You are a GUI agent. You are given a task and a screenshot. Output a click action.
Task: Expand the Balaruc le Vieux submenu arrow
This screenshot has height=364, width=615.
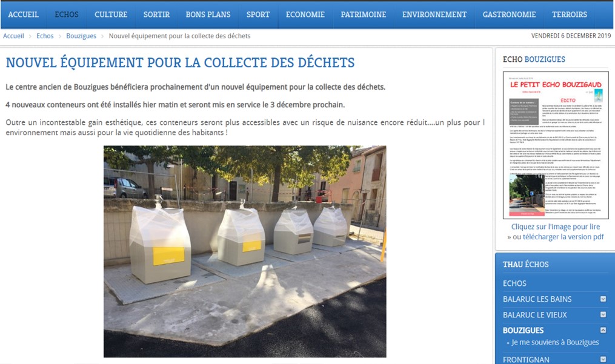coord(603,314)
